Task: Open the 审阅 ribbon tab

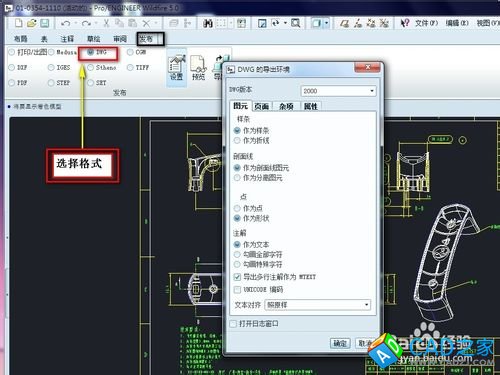Action: point(120,39)
